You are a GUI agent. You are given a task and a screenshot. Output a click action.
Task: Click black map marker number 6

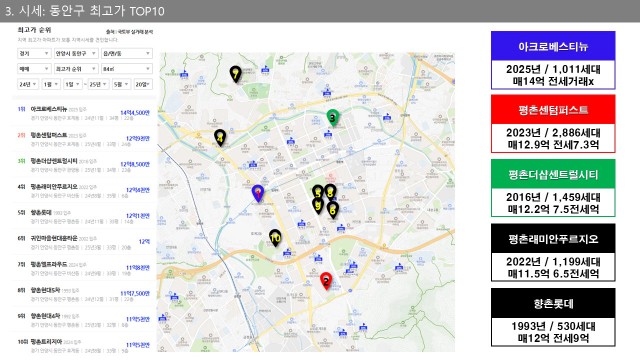coord(333,210)
